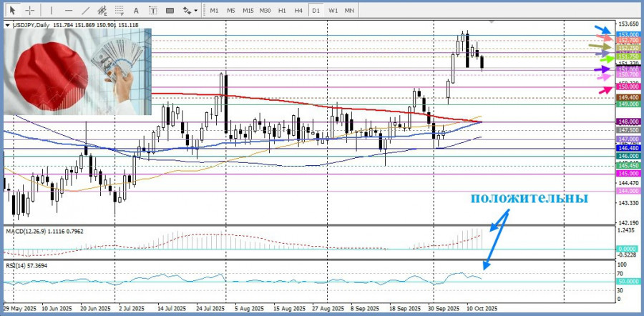Select the Fibonacci retracement tool
Viewport: 644px width, 316px height.
(x=119, y=11)
